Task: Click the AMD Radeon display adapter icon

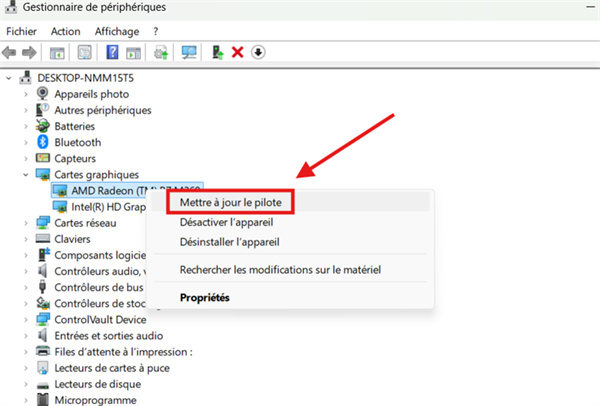Action: 60,191
